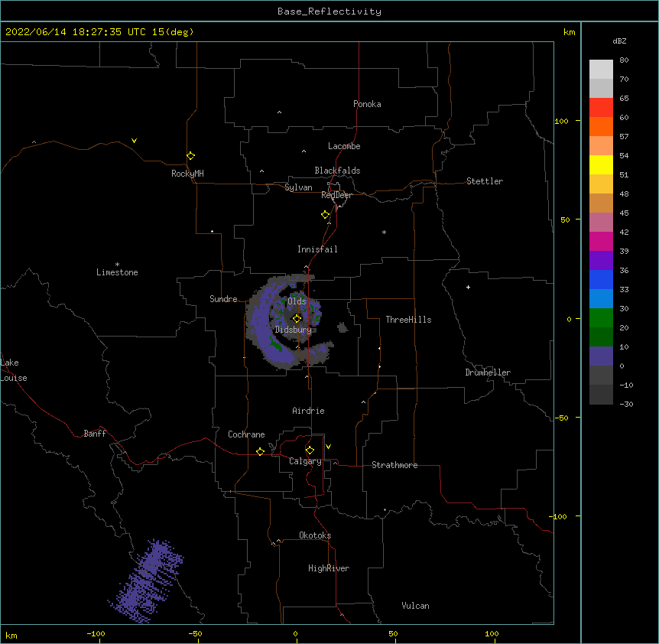Click the Calgary city label
This screenshot has height=644, width=659.
pos(305,461)
